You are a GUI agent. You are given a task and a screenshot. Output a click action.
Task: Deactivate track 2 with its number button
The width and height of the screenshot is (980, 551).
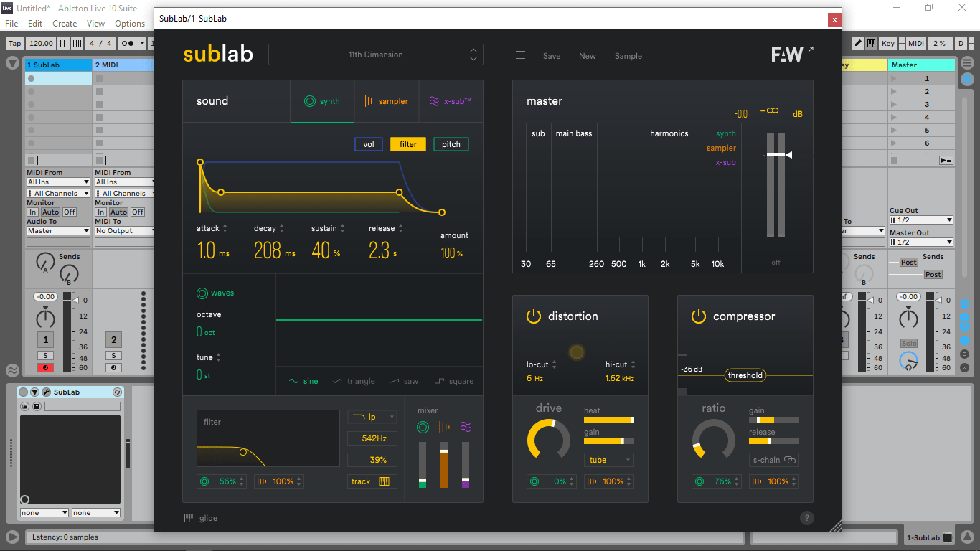tap(113, 339)
